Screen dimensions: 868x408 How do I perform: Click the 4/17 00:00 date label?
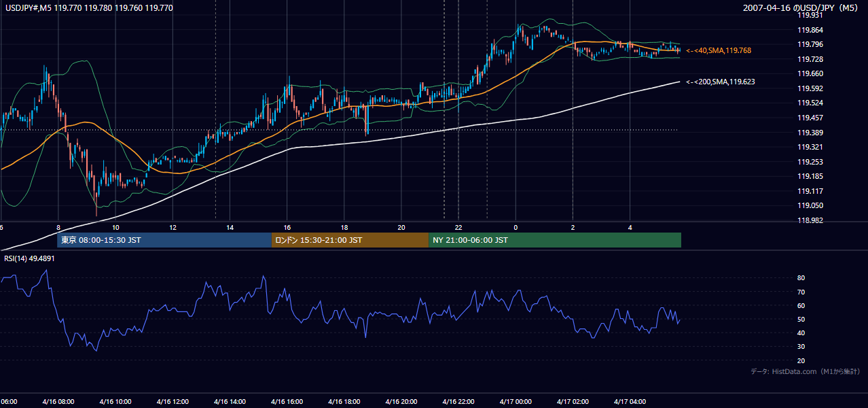coord(516,401)
